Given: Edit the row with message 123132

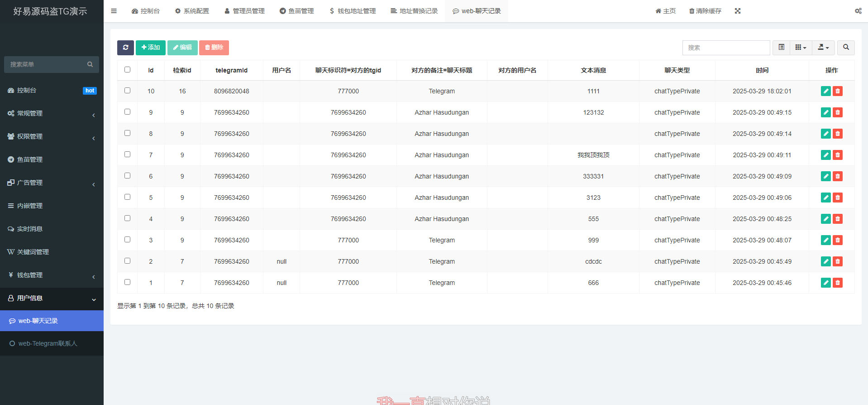Looking at the screenshot, I should point(826,112).
